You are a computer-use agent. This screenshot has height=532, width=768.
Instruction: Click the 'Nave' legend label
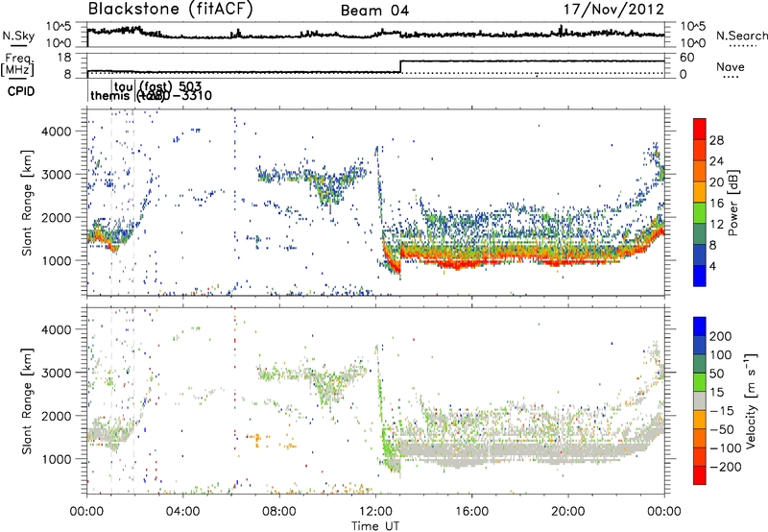tap(731, 66)
